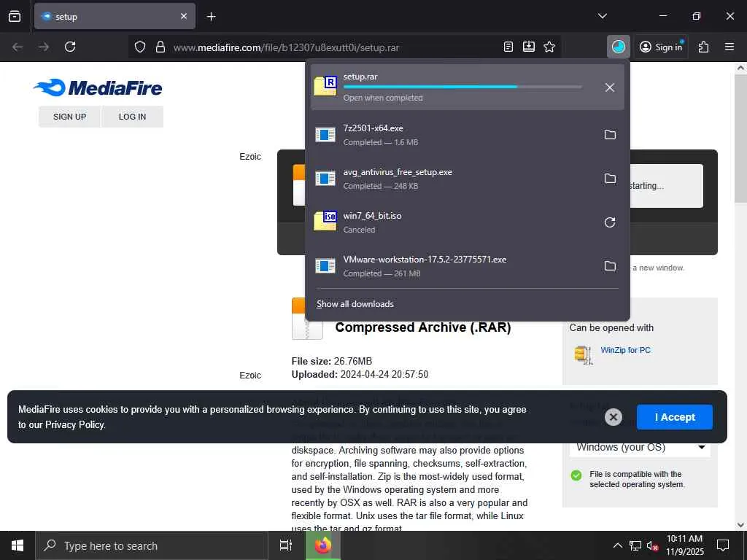Image resolution: width=747 pixels, height=560 pixels.
Task: Click the taskbar search box
Action: pyautogui.click(x=152, y=545)
